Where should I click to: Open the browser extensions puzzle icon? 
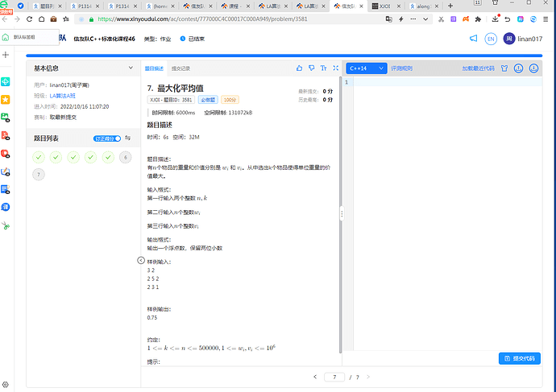[478, 19]
